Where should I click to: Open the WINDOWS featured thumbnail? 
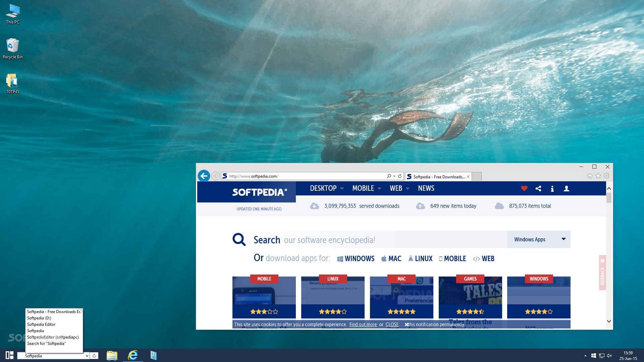point(539,297)
